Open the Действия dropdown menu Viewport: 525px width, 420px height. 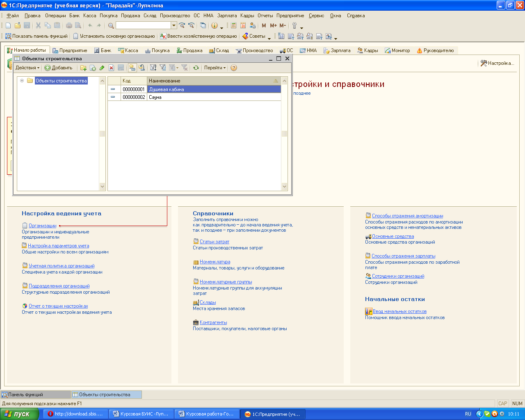pyautogui.click(x=27, y=68)
